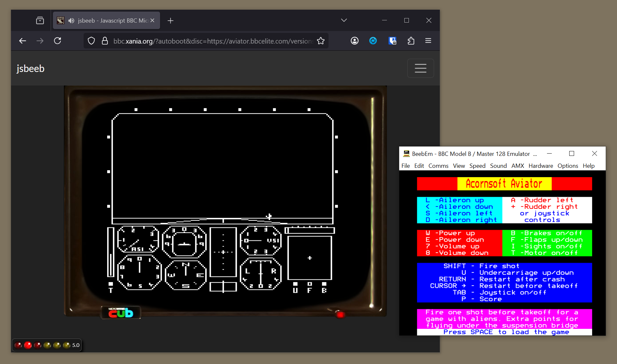Open the Options menu in BeebEm
The width and height of the screenshot is (617, 364).
point(568,166)
